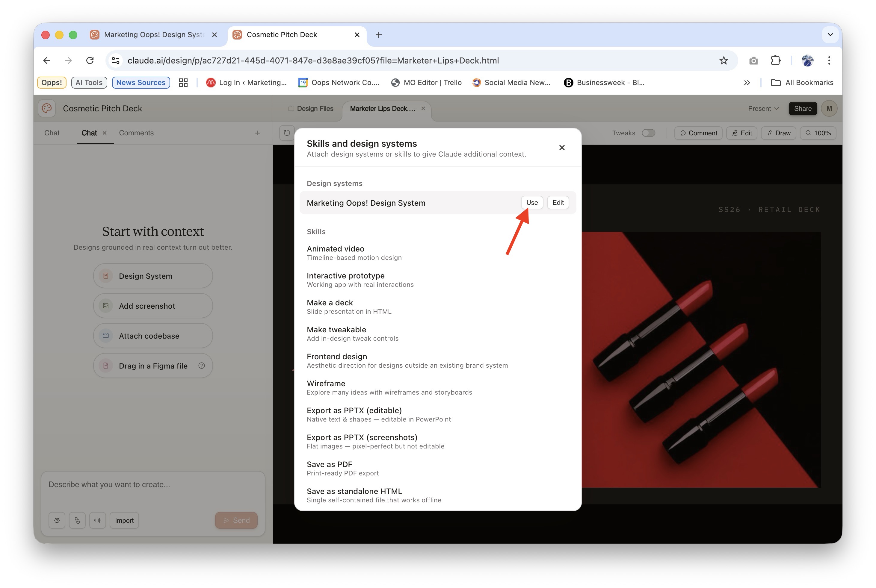876x588 pixels.
Task: Expand the hidden bookmarks overflow chevron
Action: (747, 83)
